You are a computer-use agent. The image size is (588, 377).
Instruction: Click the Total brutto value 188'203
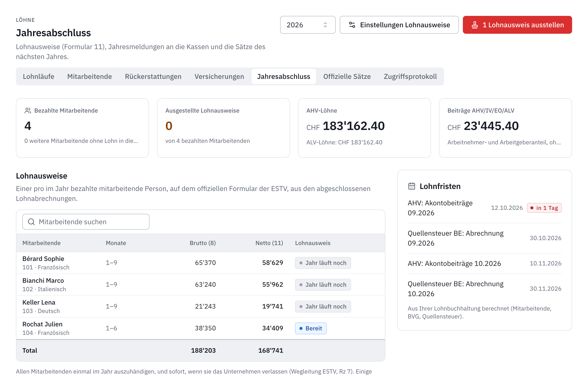point(203,350)
